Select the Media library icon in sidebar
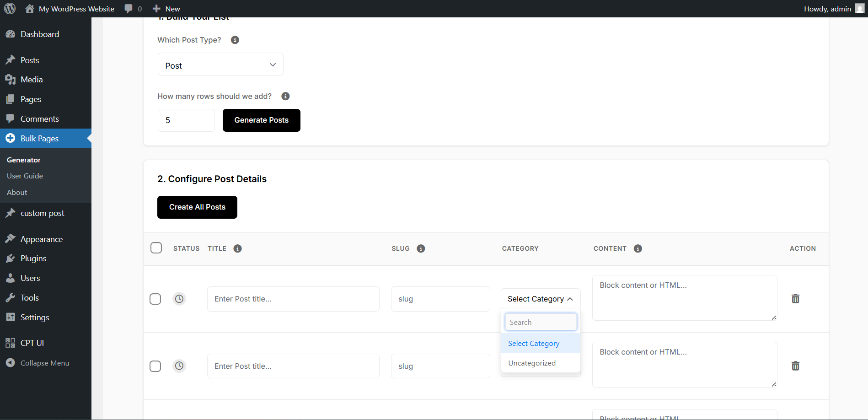 pyautogui.click(x=11, y=79)
